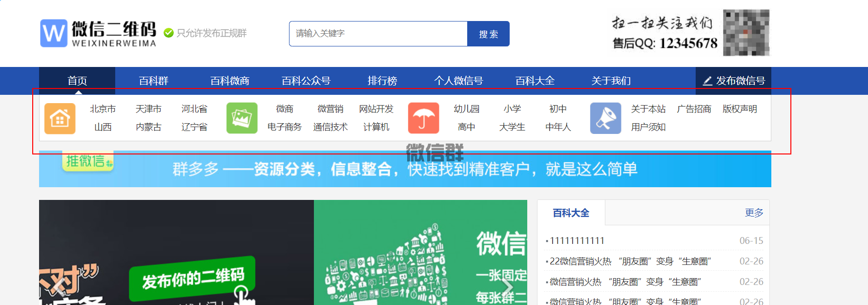Open the 北京市 region link
This screenshot has height=305, width=868.
point(103,109)
